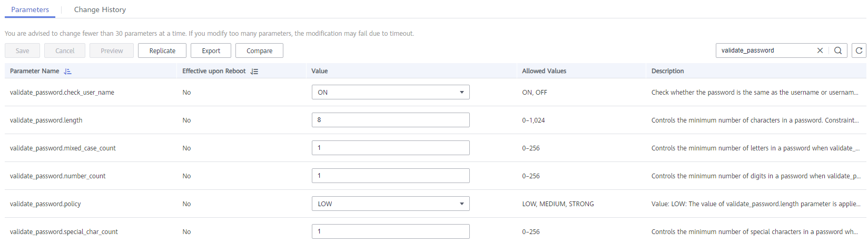Click the number_count value input
868x243 pixels.
pos(390,176)
